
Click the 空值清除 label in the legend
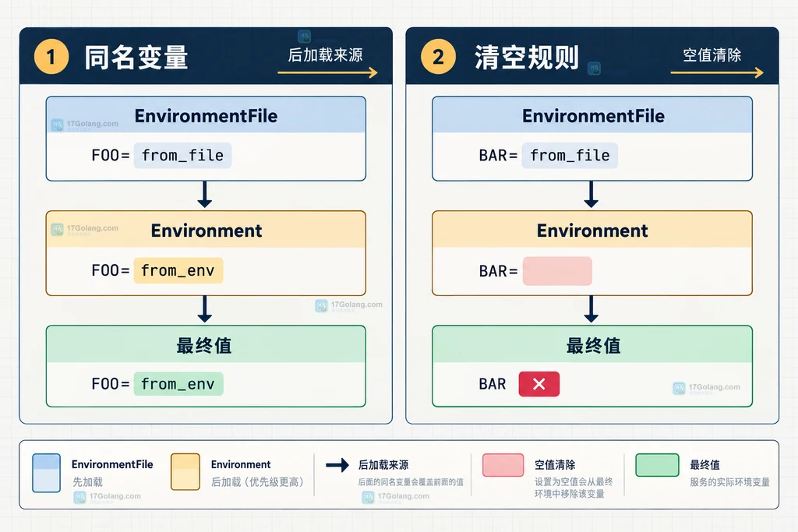point(555,465)
